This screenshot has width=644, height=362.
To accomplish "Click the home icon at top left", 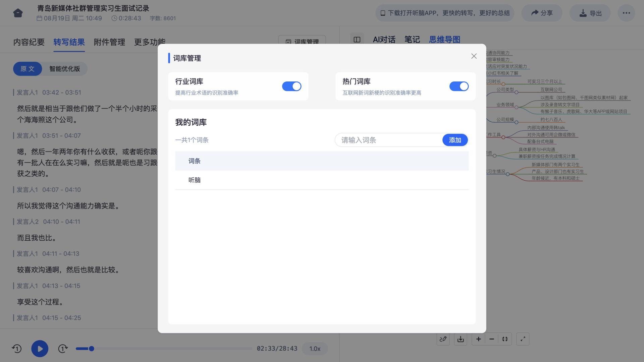I will pos(18,13).
